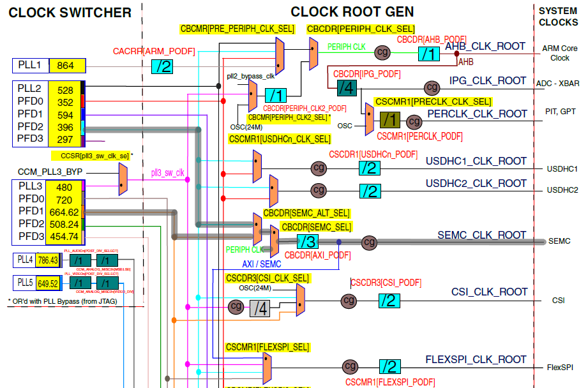Select the /1 PERCLK_PODF divider box
The height and width of the screenshot is (388, 588).
[x=390, y=120]
